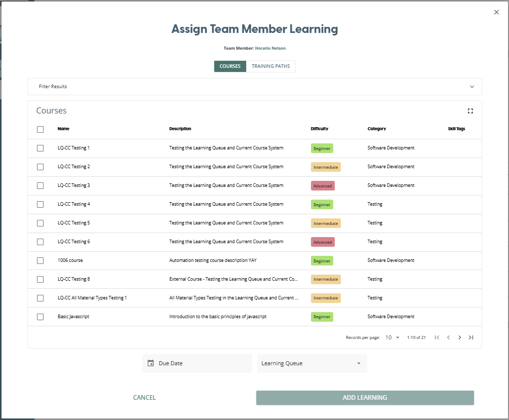This screenshot has width=509, height=420.
Task: Jump to the last page of courses
Action: click(471, 337)
